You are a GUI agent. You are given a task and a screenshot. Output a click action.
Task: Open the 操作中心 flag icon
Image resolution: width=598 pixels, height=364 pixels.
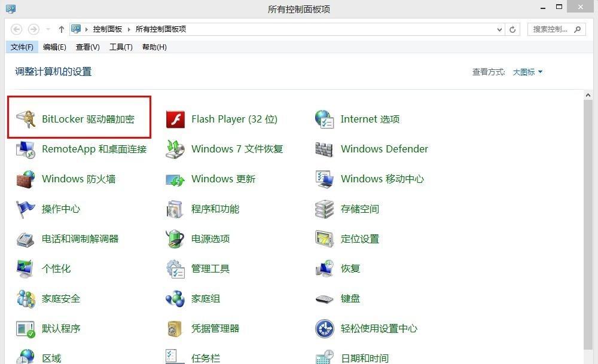pyautogui.click(x=26, y=209)
